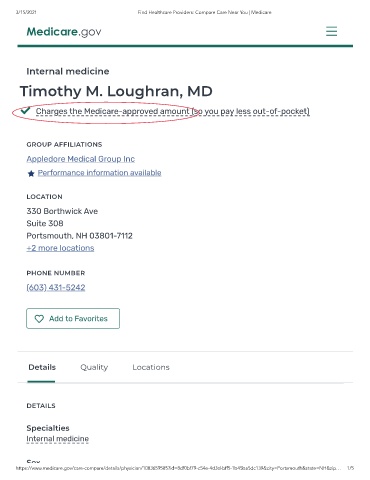Open Appledore Medical Group Inc link
Image resolution: width=370 pixels, height=480 pixels.
click(81, 159)
